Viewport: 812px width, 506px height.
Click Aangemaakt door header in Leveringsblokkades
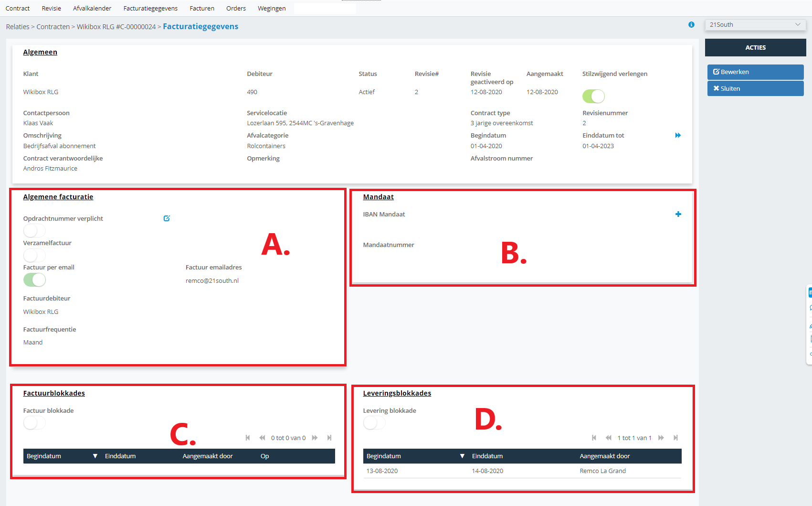coord(605,456)
